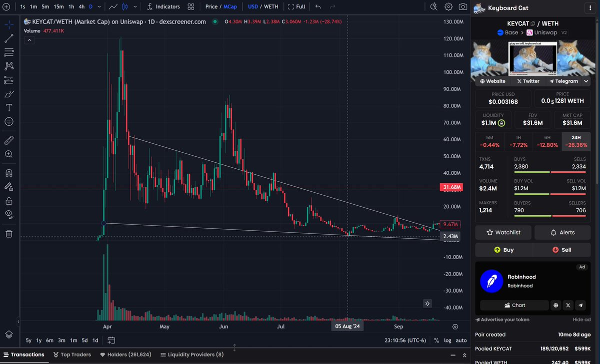The image size is (600, 364).
Task: Open the quick search icon
Action: (x=434, y=6)
